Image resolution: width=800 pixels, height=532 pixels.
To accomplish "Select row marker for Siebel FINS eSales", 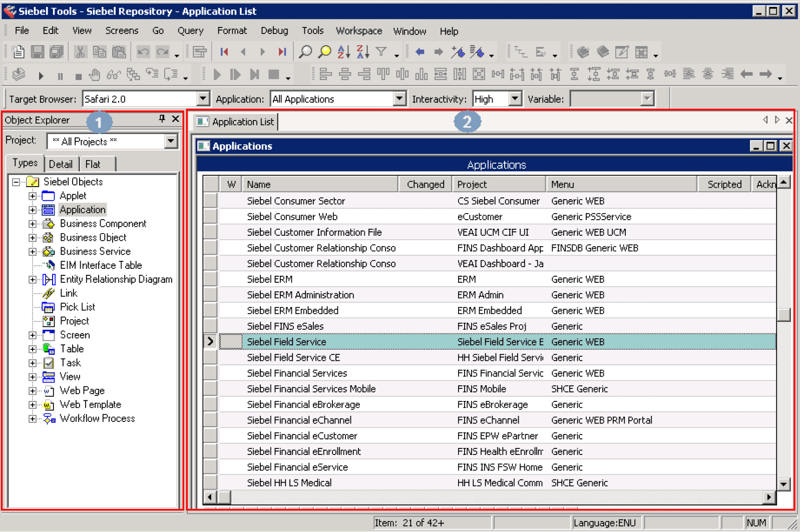I will pyautogui.click(x=210, y=326).
